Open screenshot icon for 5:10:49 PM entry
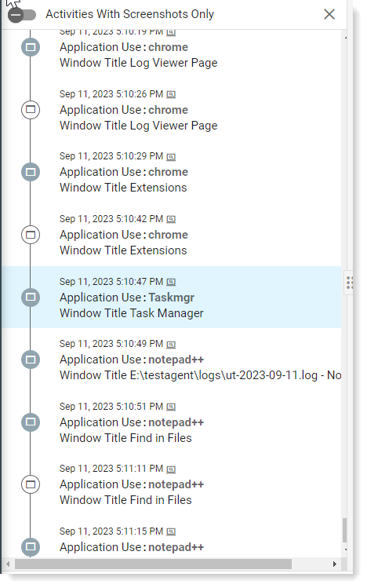Image resolution: width=367 pixels, height=588 pixels. pyautogui.click(x=171, y=345)
